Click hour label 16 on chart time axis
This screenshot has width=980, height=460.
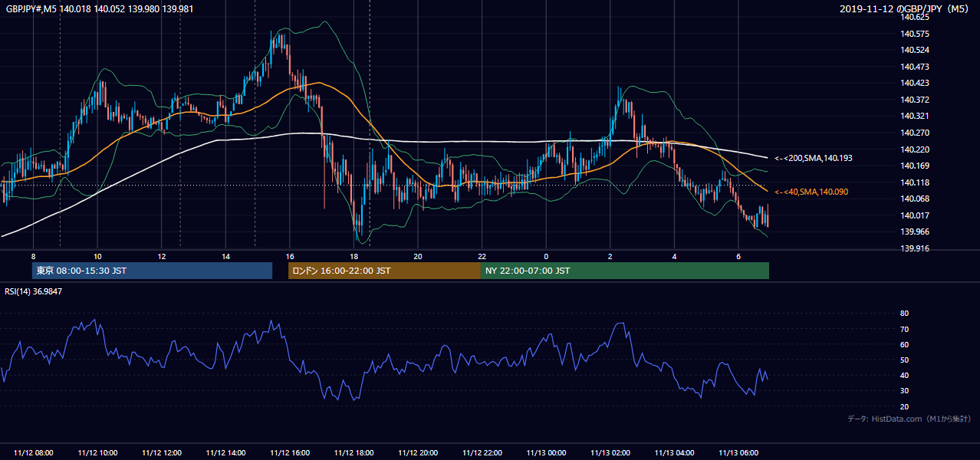point(290,256)
